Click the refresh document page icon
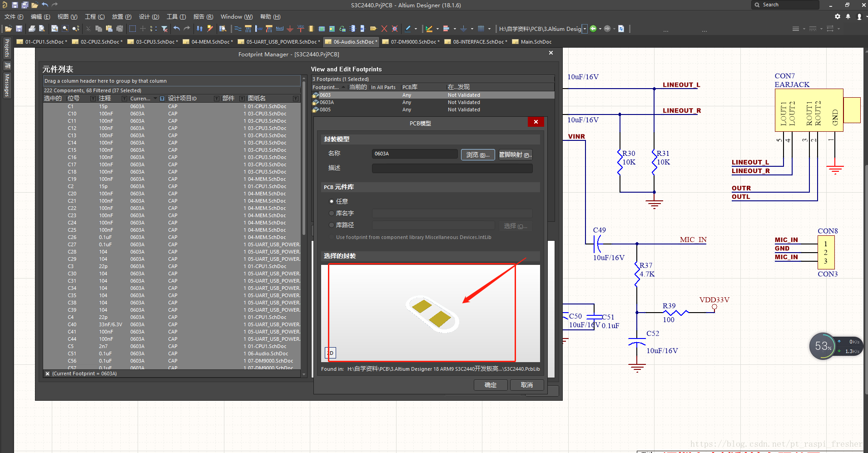Image resolution: width=868 pixels, height=453 pixels. (621, 29)
